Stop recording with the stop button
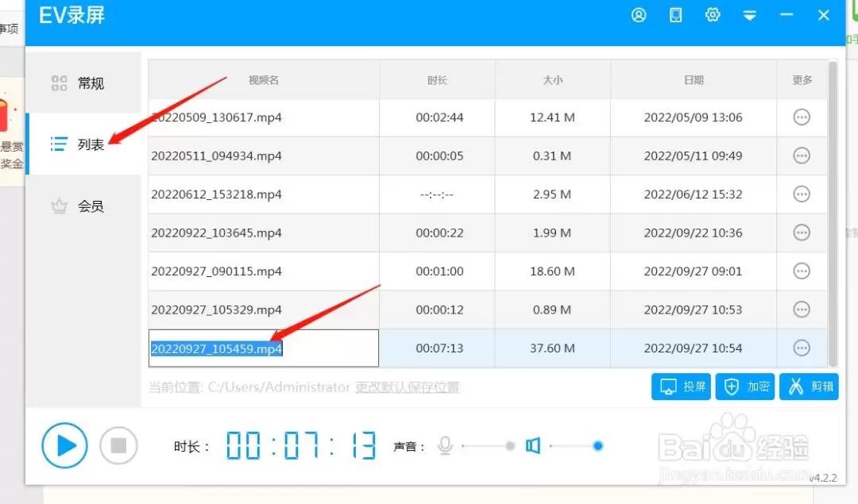Screen dimensions: 858x504 (x=118, y=445)
